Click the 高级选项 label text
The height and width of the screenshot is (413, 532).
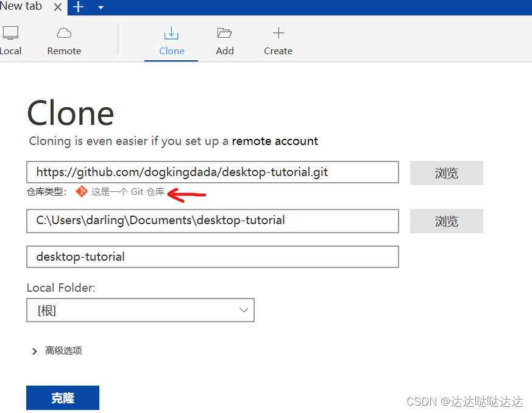63,351
